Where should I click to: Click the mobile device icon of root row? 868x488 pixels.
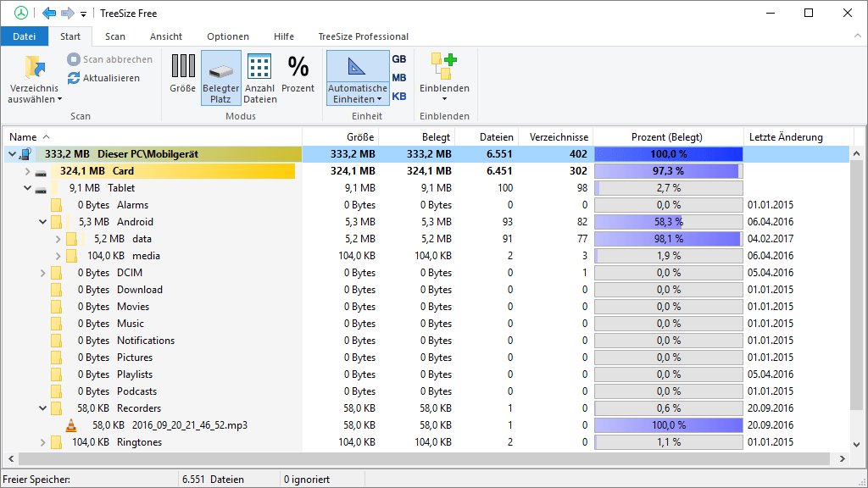(25, 154)
